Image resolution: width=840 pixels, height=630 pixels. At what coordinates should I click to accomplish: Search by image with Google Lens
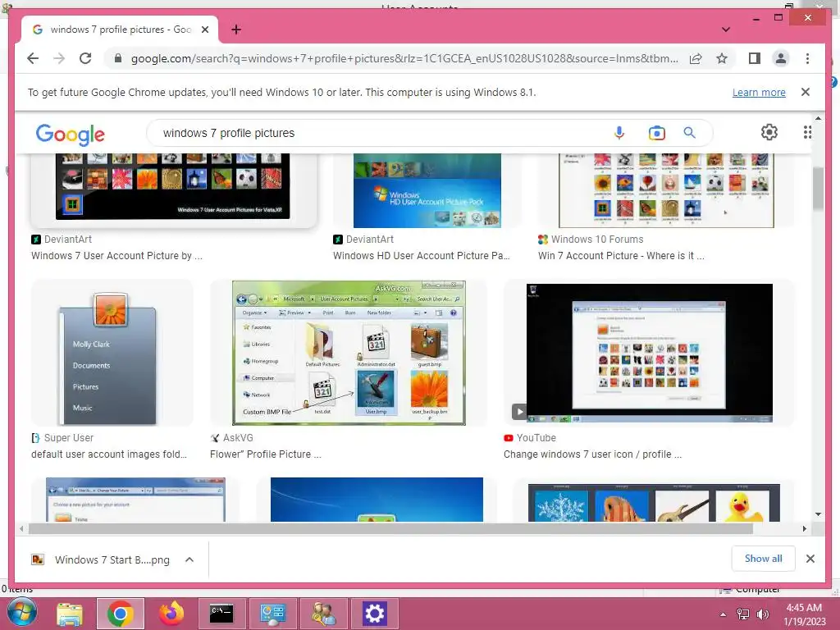click(x=657, y=133)
